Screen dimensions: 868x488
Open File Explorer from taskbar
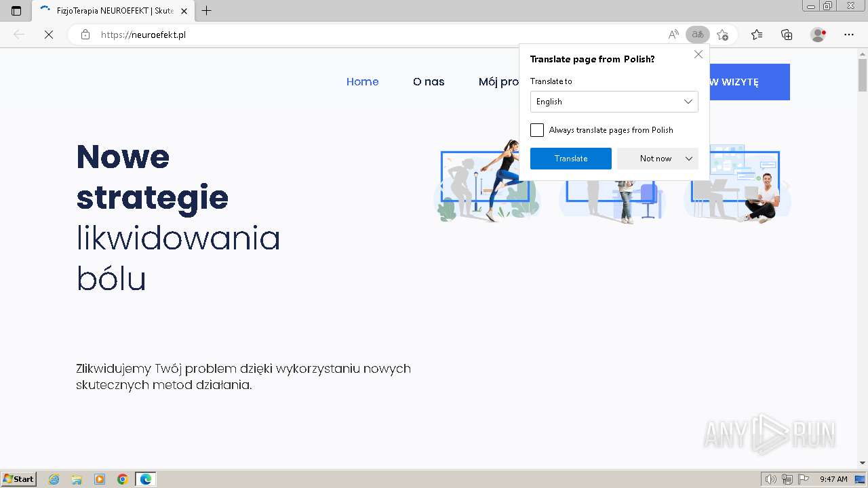pyautogui.click(x=77, y=479)
